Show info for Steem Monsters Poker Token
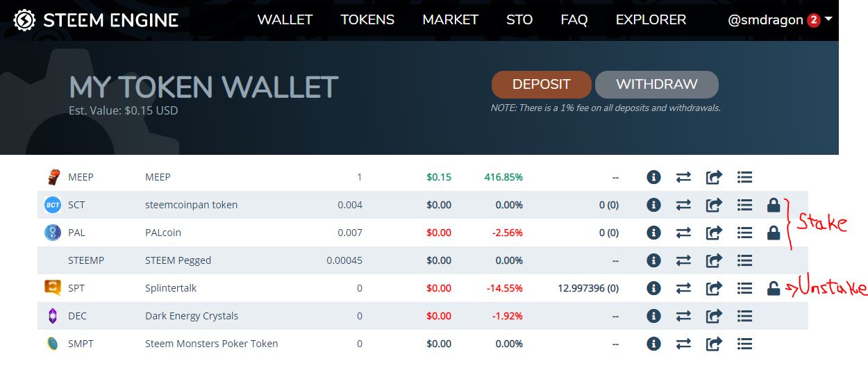The image size is (868, 377). 653,344
